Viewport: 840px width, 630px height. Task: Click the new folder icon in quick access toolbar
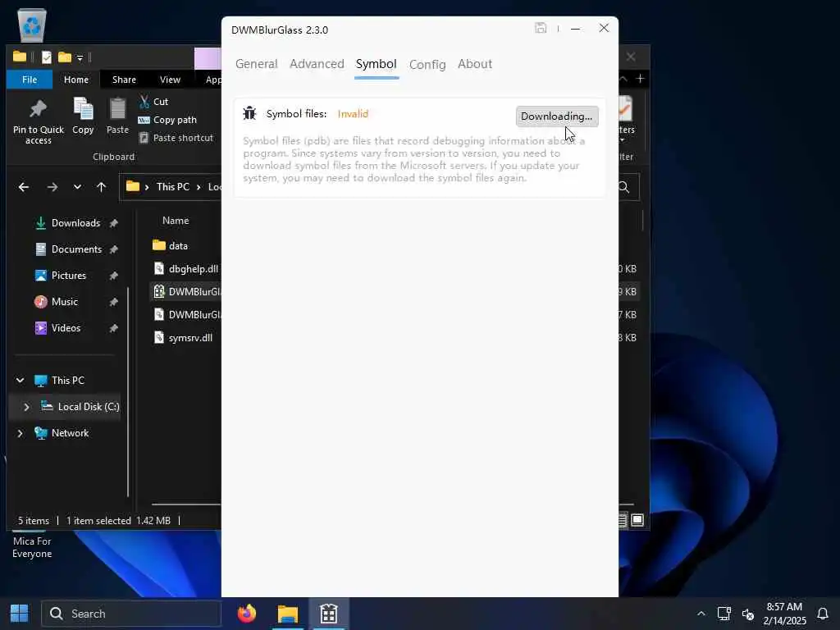[65, 57]
